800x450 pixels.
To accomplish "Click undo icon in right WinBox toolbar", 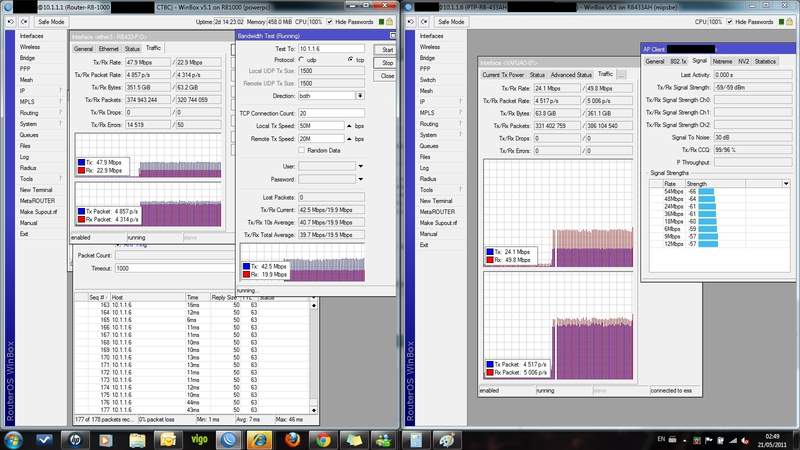I will (x=411, y=22).
